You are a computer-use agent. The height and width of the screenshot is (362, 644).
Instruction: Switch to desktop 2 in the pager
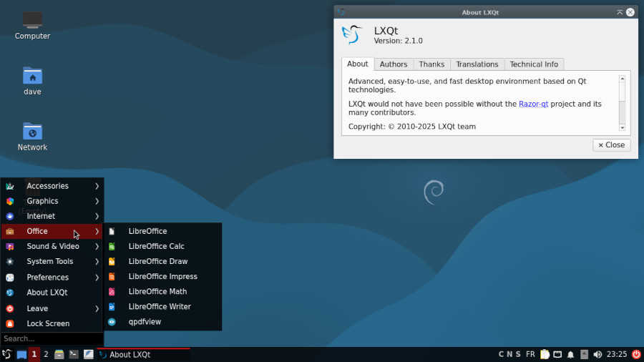coord(46,354)
